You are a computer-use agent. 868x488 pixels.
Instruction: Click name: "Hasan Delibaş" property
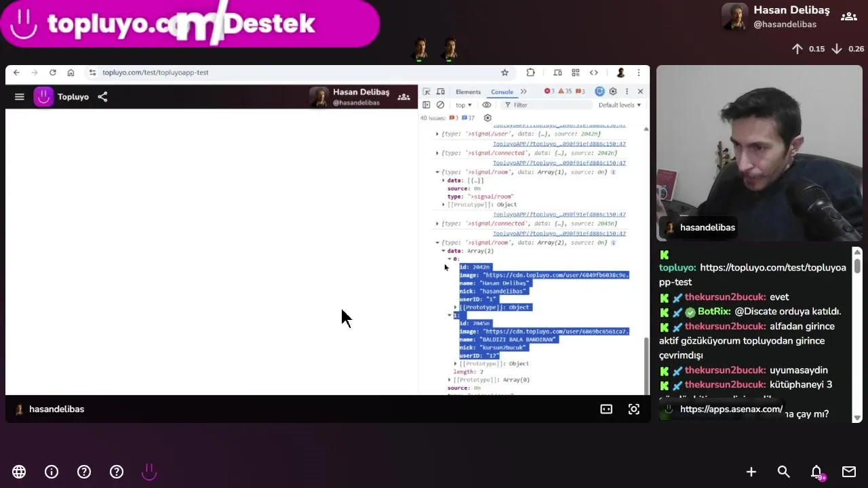494,283
